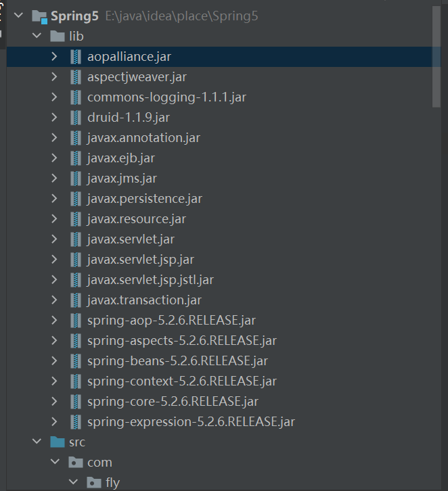Select javax.servlet.jsp.jstl.jar file name
The height and width of the screenshot is (491, 448).
click(x=150, y=280)
